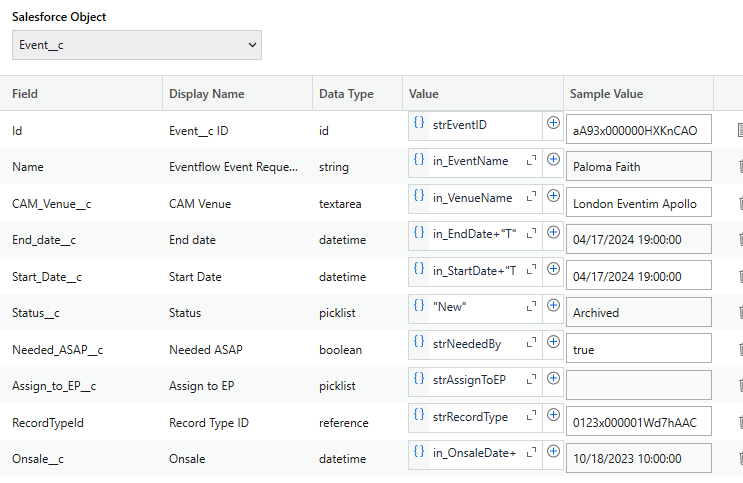Edit Onsale sample value 10/18/2023 10:00:00
743x483 pixels.
coord(639,458)
